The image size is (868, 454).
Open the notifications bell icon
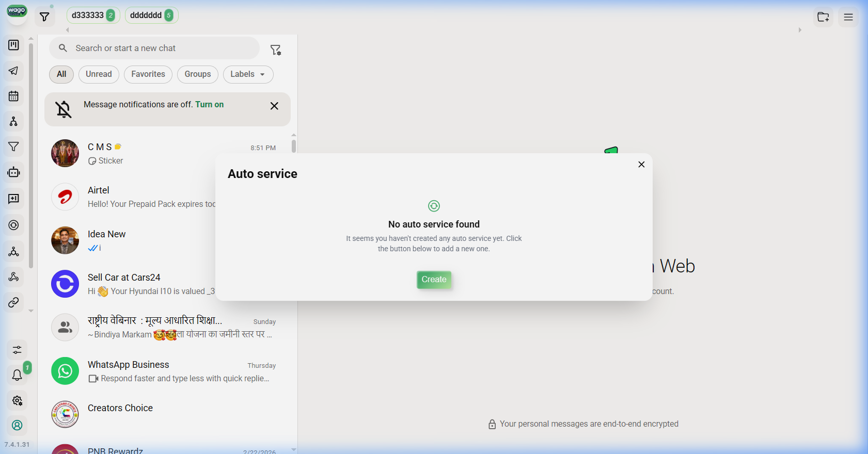click(x=17, y=375)
